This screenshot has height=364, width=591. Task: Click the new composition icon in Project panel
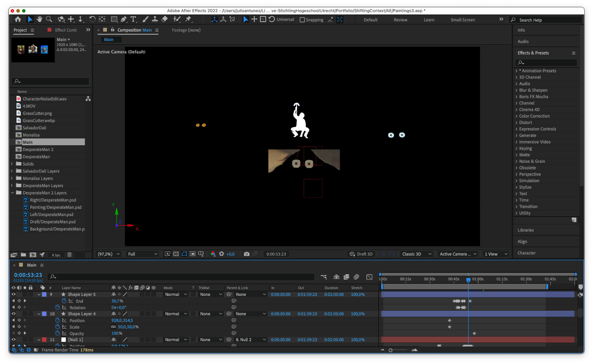coord(33,255)
